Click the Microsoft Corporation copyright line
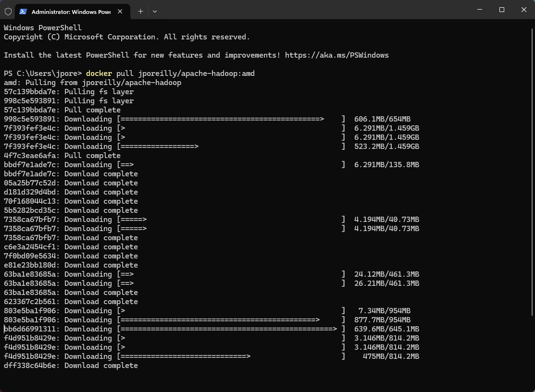Image resolution: width=535 pixels, height=392 pixels. pyautogui.click(x=127, y=37)
